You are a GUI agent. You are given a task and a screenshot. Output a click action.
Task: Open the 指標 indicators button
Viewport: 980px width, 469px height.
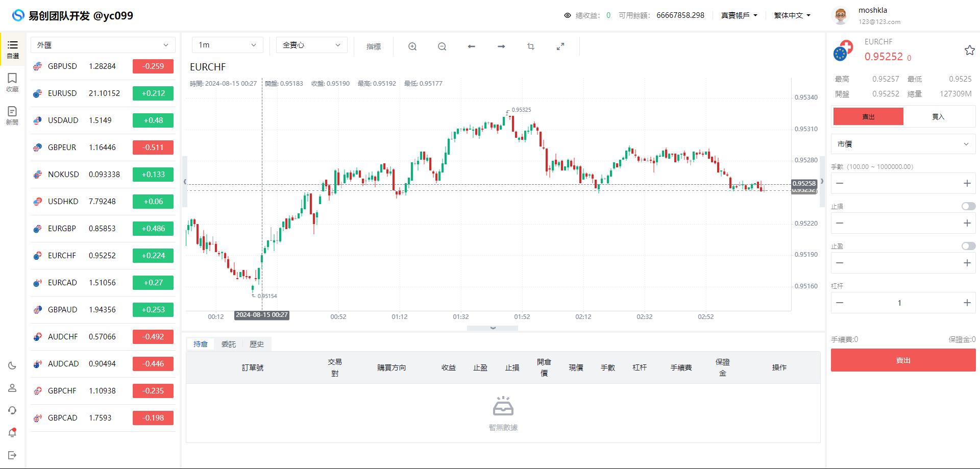point(374,46)
